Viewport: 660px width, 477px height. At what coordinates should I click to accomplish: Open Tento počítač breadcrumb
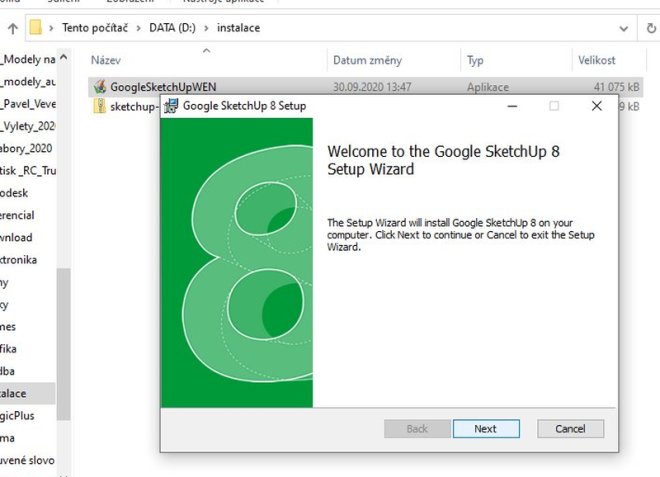click(x=95, y=28)
